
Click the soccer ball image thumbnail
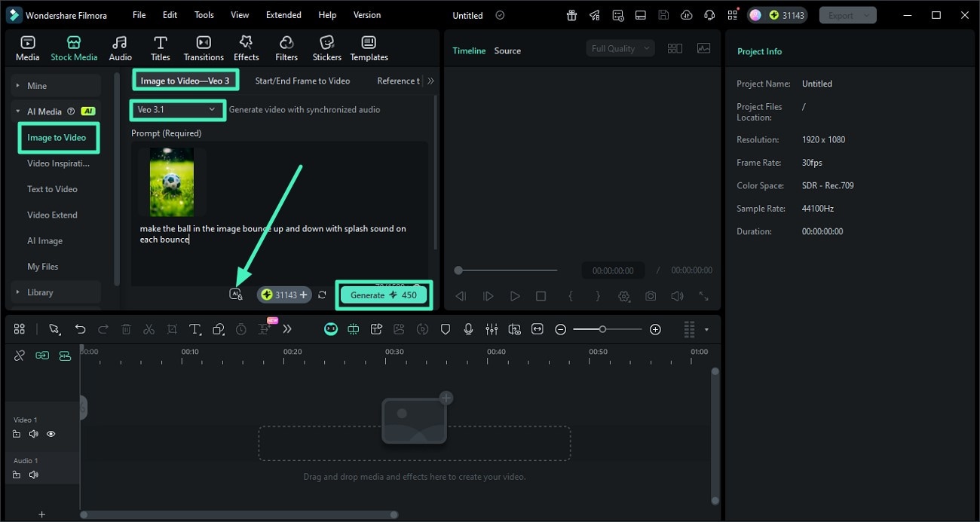tap(172, 182)
